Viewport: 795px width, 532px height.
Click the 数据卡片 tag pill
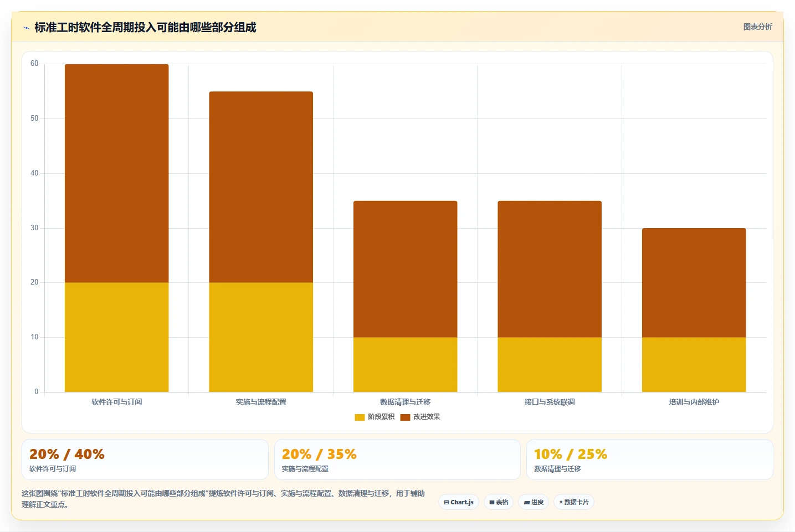point(574,502)
